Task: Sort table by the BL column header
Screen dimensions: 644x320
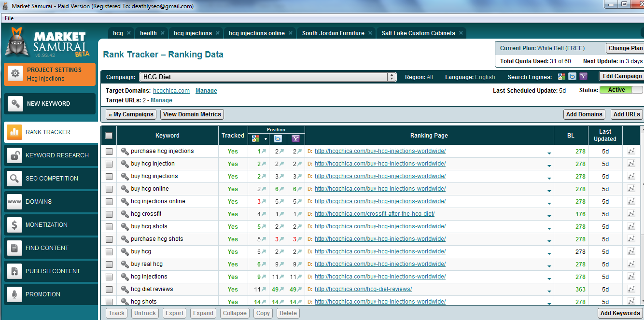Action: point(571,136)
